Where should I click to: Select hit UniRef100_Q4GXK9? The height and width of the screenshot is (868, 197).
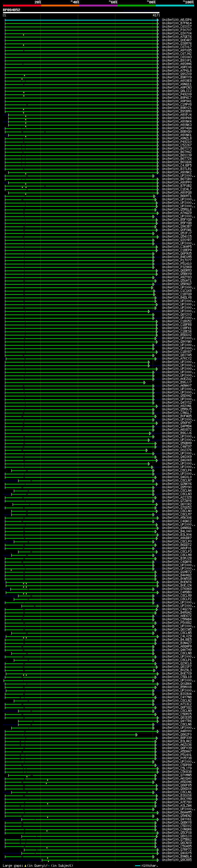(176, 457)
